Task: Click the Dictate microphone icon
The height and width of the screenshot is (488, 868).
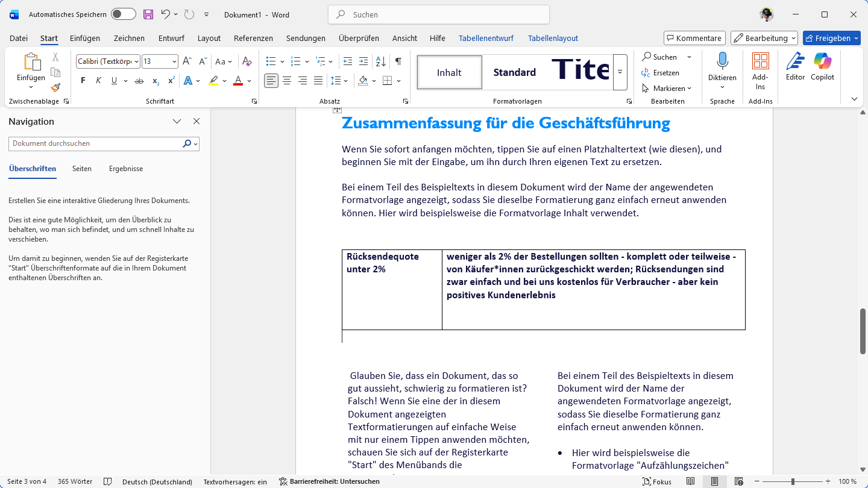Action: (722, 61)
